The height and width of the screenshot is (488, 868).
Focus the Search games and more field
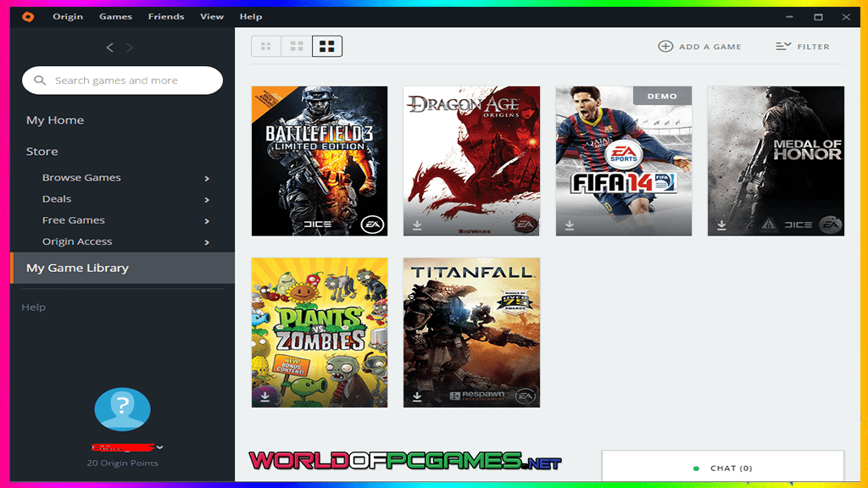(x=122, y=80)
